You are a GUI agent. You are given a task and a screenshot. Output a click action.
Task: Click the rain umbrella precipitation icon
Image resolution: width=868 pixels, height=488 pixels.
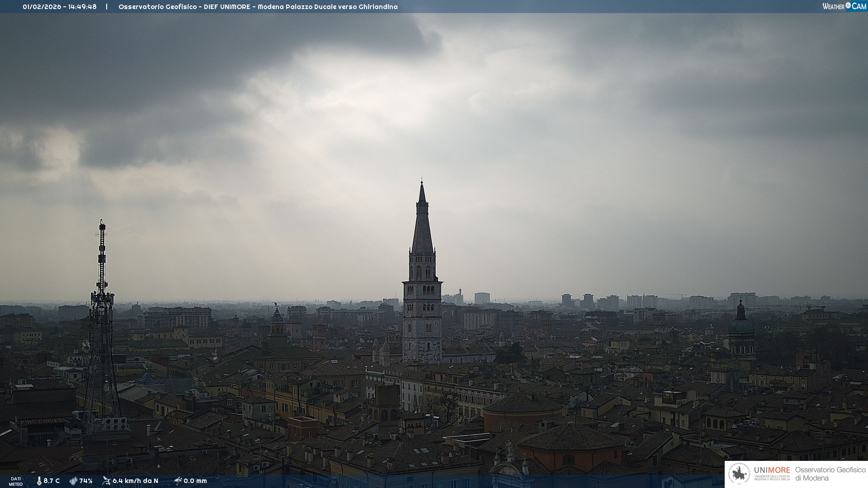[x=178, y=481]
